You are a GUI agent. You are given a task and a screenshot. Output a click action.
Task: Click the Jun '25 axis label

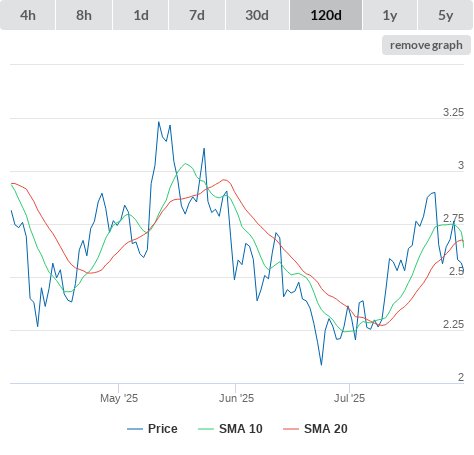click(x=236, y=398)
